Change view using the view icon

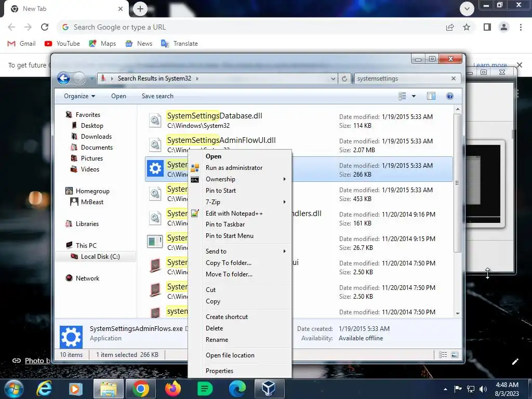[x=402, y=96]
